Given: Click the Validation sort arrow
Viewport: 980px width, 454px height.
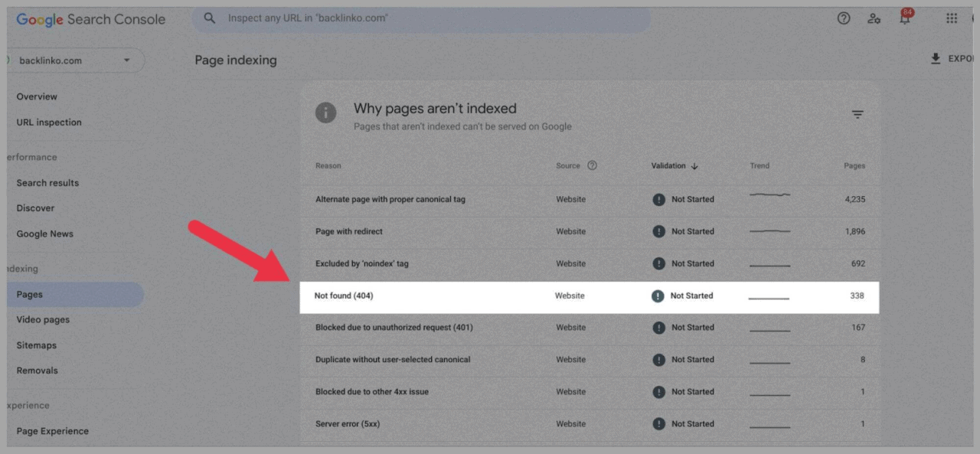Looking at the screenshot, I should point(695,165).
